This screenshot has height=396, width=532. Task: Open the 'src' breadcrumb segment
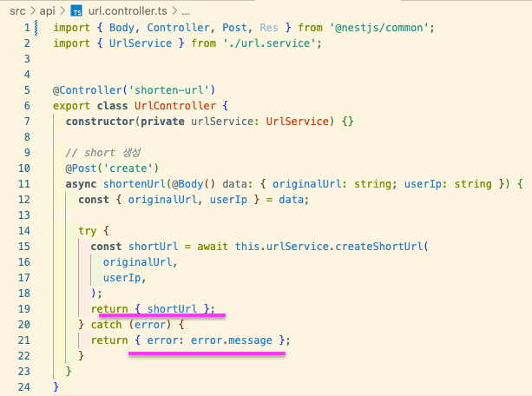tap(17, 11)
